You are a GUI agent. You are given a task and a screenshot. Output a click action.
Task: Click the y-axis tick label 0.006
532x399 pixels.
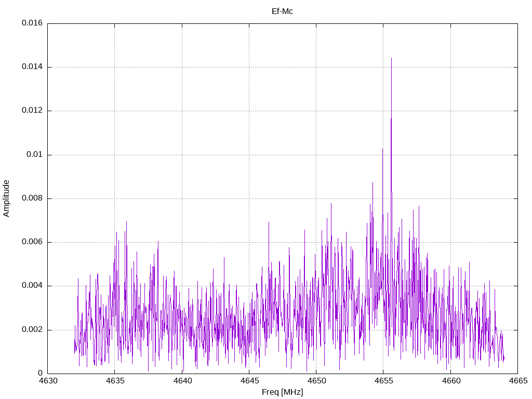pyautogui.click(x=32, y=242)
